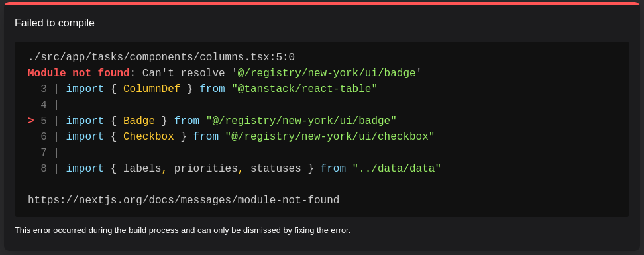Viewport: 644px width, 255px height.
Task: Click the file path ./src/app/tasks/components/columns.tsx:5:0
Action: tap(162, 57)
